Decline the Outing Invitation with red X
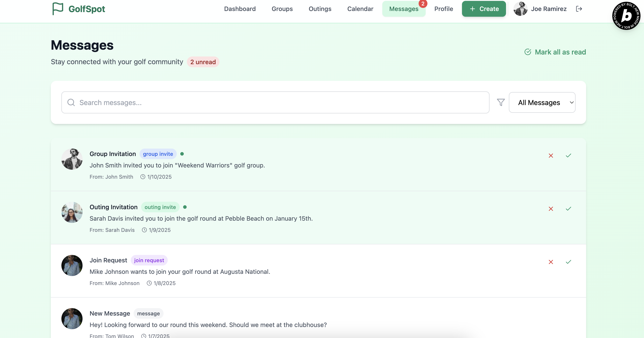 click(x=551, y=209)
